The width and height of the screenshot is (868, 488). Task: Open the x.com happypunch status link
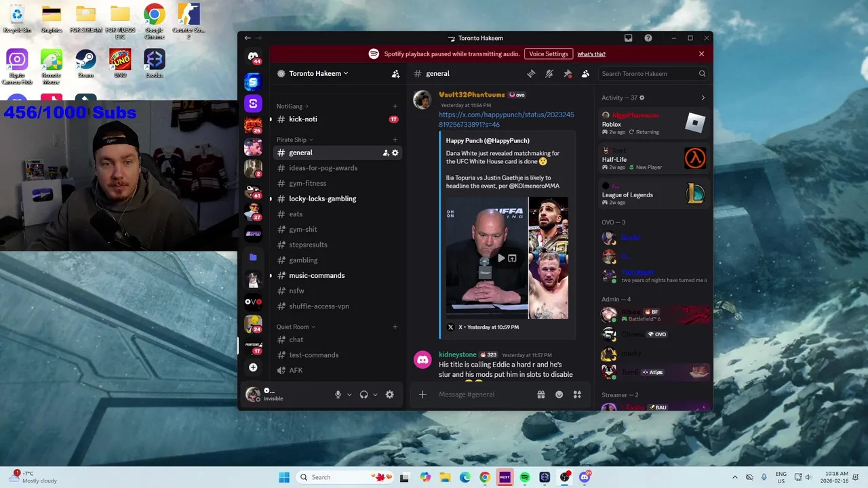[506, 119]
